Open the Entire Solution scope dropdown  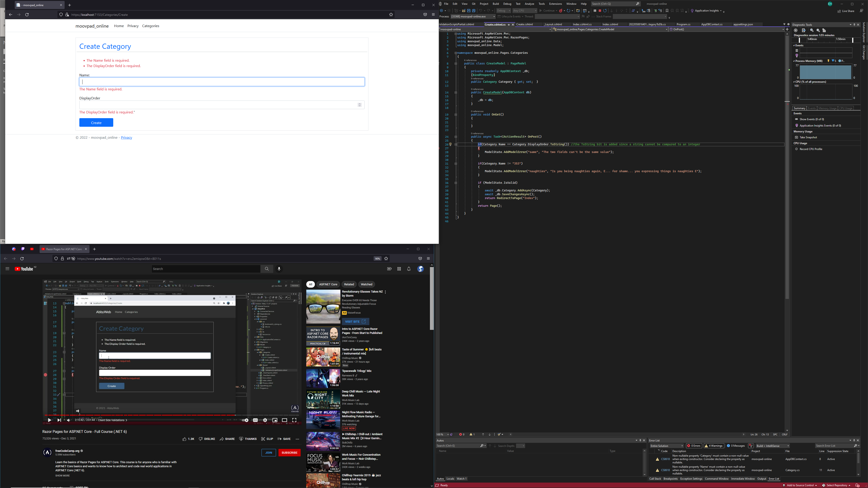pos(667,446)
